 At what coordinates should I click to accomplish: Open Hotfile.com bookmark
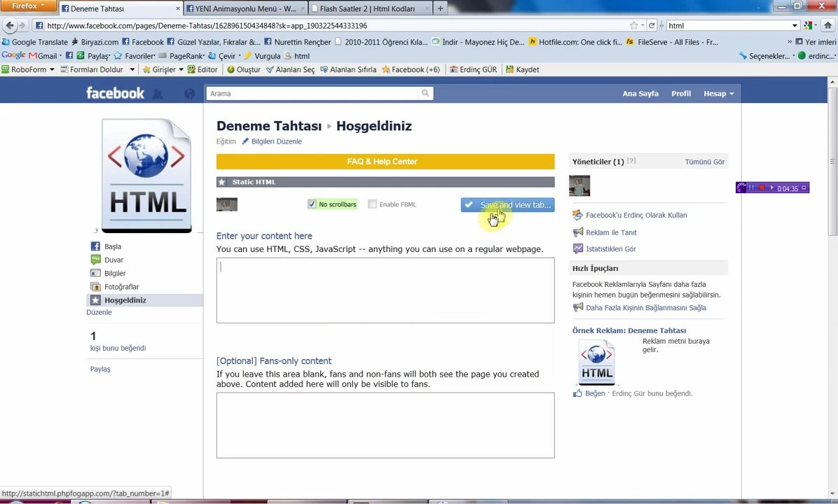(575, 41)
